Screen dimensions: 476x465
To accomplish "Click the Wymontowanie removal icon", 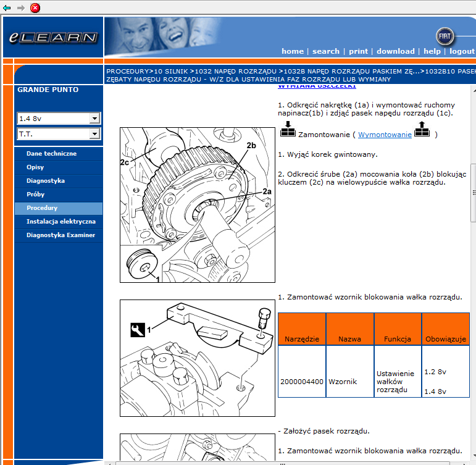I will pyautogui.click(x=422, y=130).
